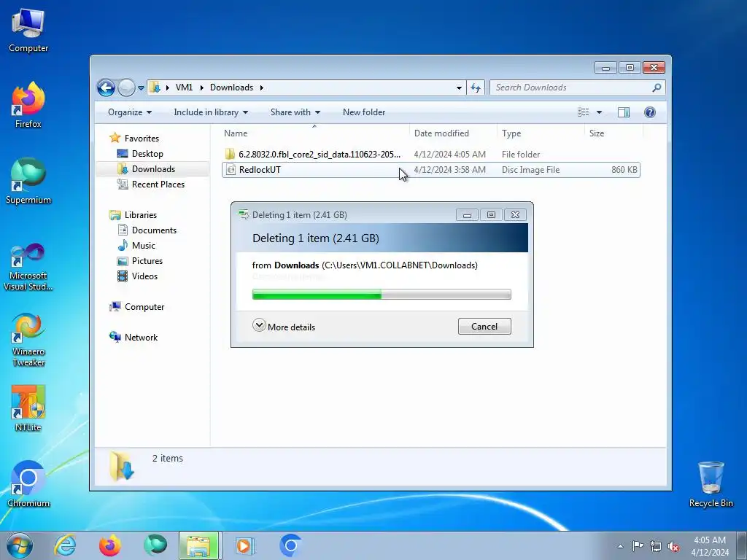Image resolution: width=747 pixels, height=560 pixels.
Task: Open the recent pages dropdown beside the Forward arrow
Action: pyautogui.click(x=141, y=88)
